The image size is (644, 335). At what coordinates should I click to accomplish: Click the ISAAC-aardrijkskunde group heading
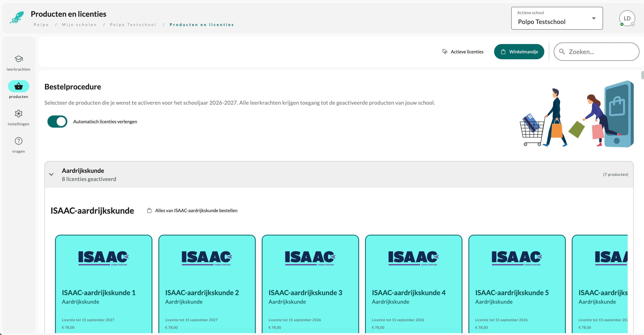[92, 211]
